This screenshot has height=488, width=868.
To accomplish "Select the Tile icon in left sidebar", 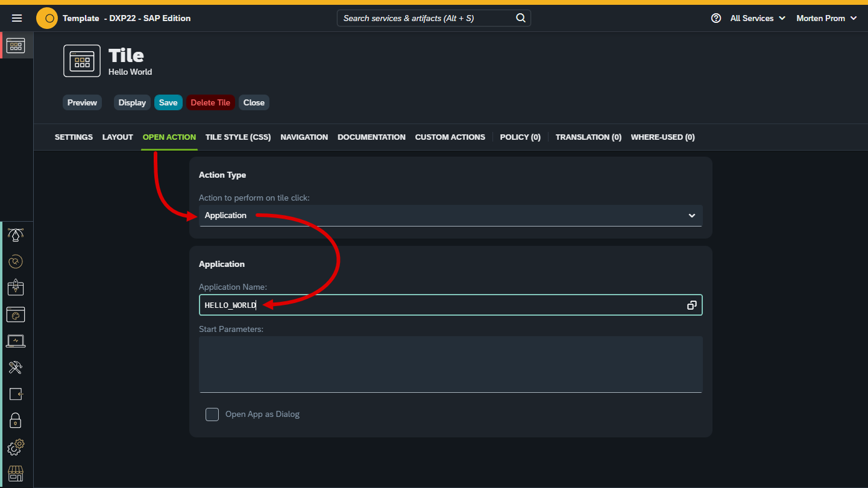I will tap(16, 45).
